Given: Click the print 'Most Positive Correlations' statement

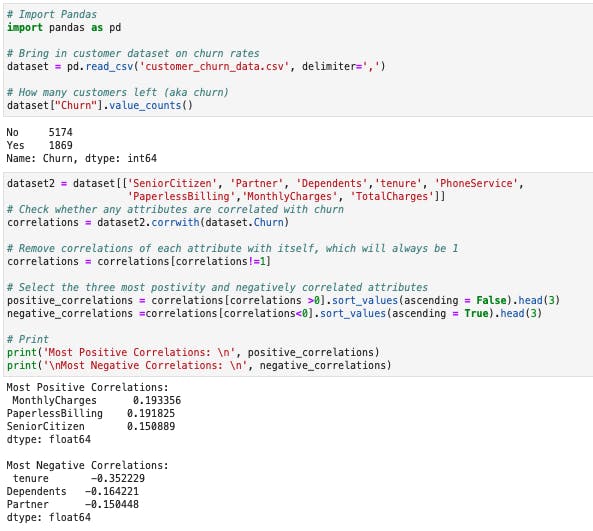Looking at the screenshot, I should (x=193, y=352).
